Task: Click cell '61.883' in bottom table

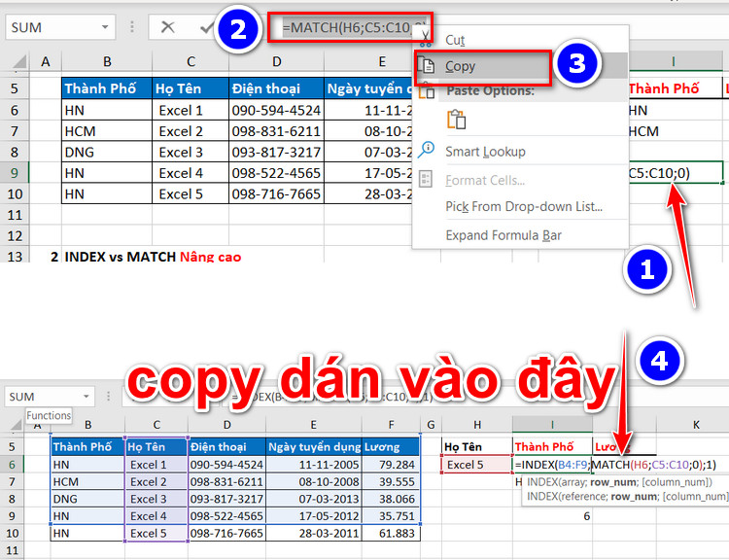Action: tap(391, 533)
